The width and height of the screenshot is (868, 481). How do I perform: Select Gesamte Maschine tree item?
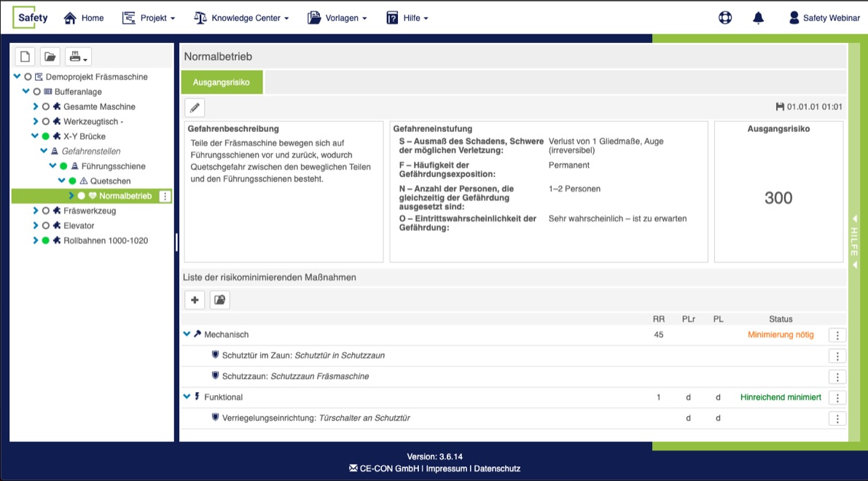pos(99,107)
